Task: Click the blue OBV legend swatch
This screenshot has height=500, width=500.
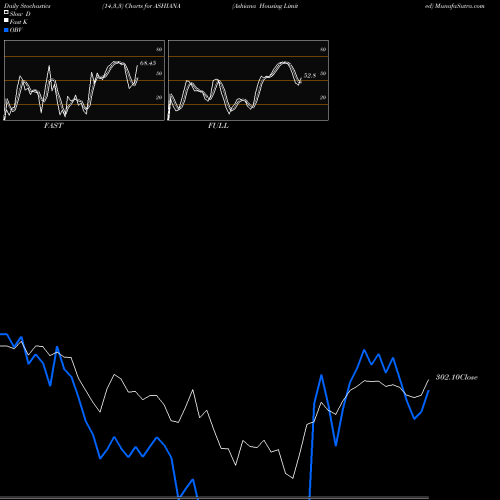Action: click(x=6, y=30)
